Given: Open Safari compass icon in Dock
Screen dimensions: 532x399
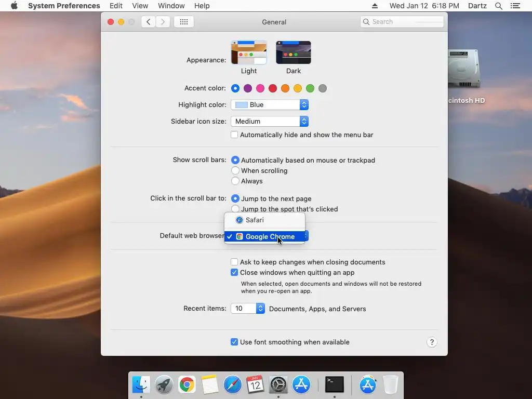Looking at the screenshot, I should [x=232, y=384].
